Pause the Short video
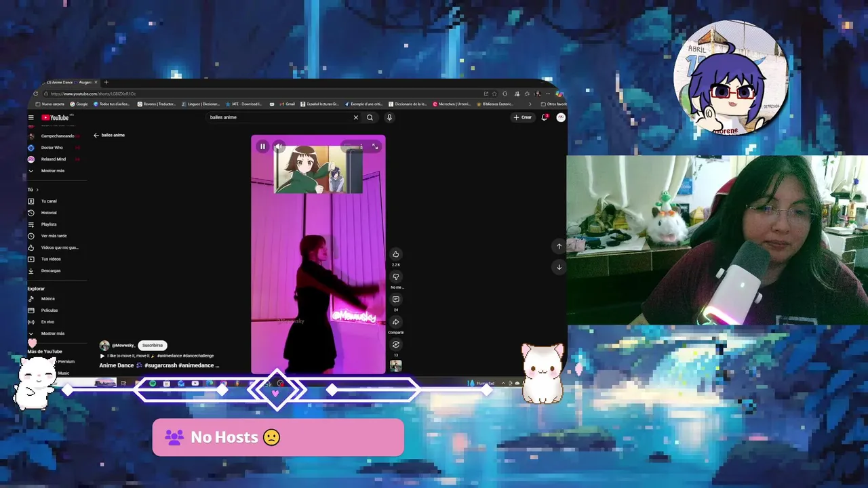This screenshot has height=488, width=868. pos(262,146)
